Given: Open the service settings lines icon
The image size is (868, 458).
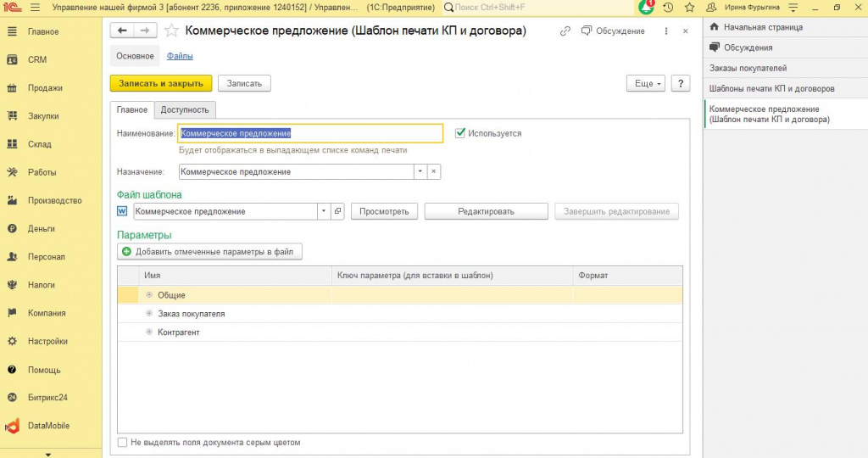Looking at the screenshot, I should click(x=793, y=8).
